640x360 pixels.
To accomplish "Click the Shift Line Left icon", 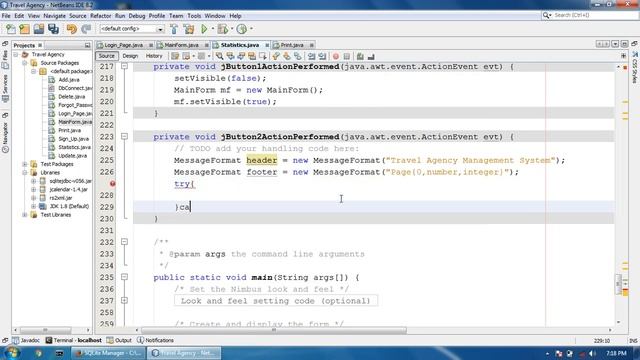I will click(311, 56).
